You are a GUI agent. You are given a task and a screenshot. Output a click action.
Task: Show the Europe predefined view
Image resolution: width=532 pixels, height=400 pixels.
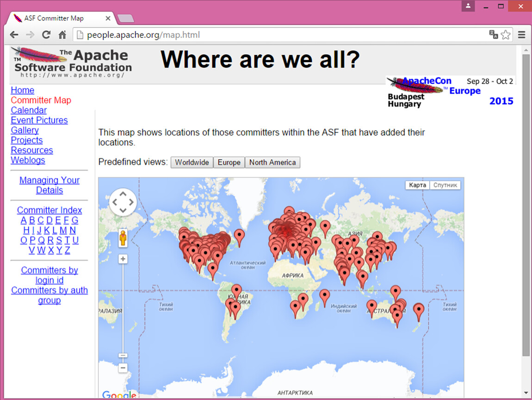point(229,162)
